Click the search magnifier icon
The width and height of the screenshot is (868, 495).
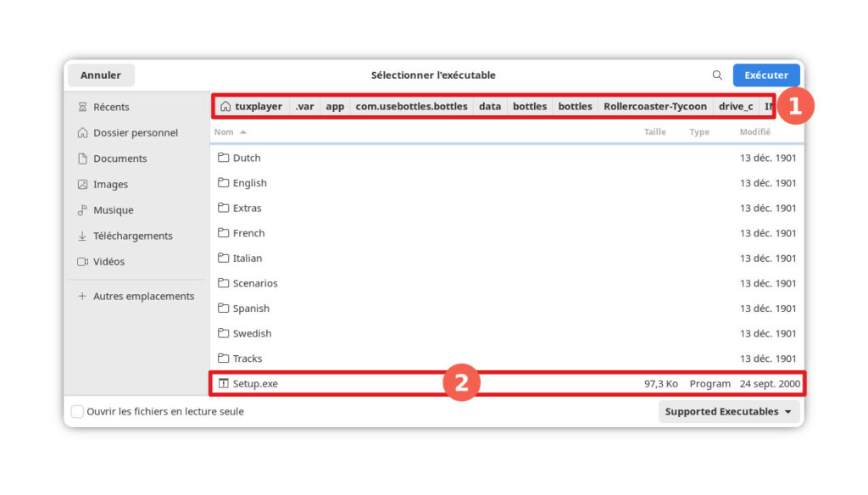pos(717,75)
